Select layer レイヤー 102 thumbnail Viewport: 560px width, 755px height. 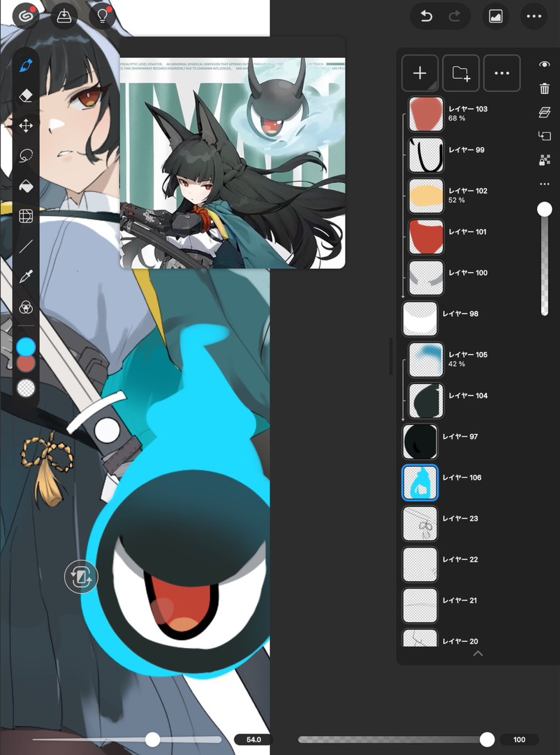click(426, 196)
